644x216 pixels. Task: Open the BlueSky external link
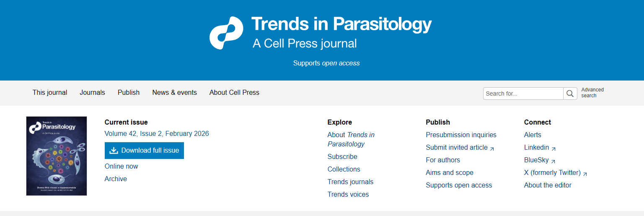(x=536, y=160)
